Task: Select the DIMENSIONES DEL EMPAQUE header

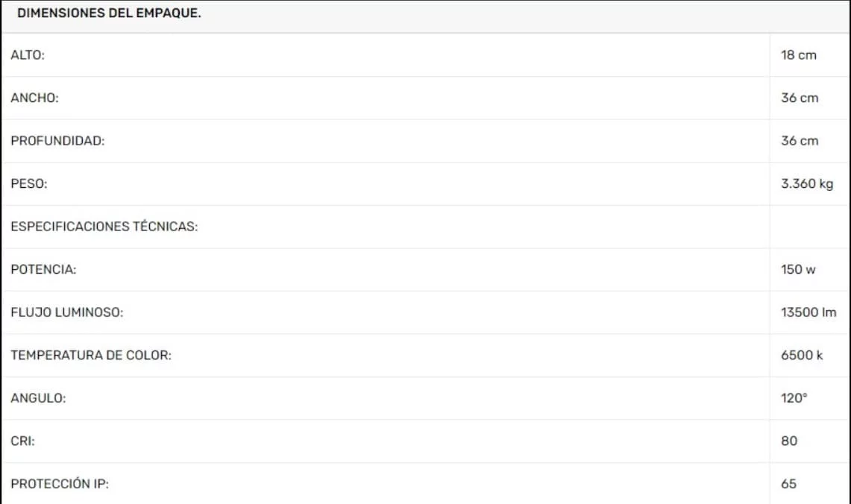Action: (x=109, y=13)
